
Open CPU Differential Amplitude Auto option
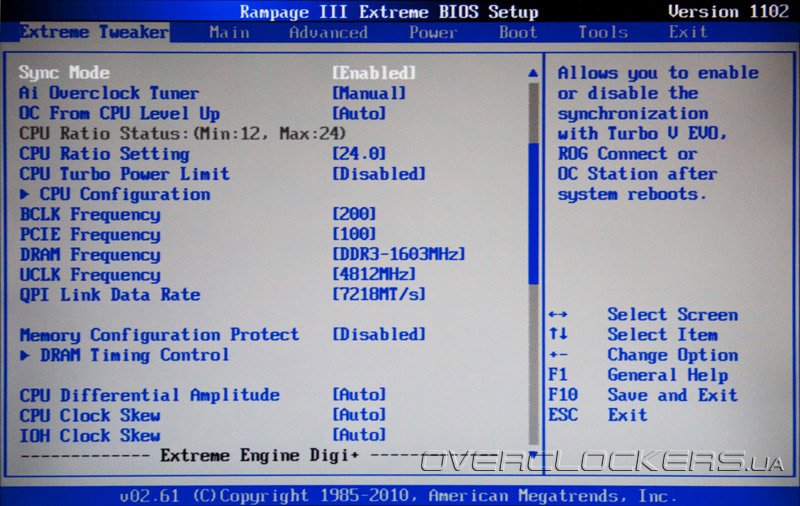pos(359,395)
